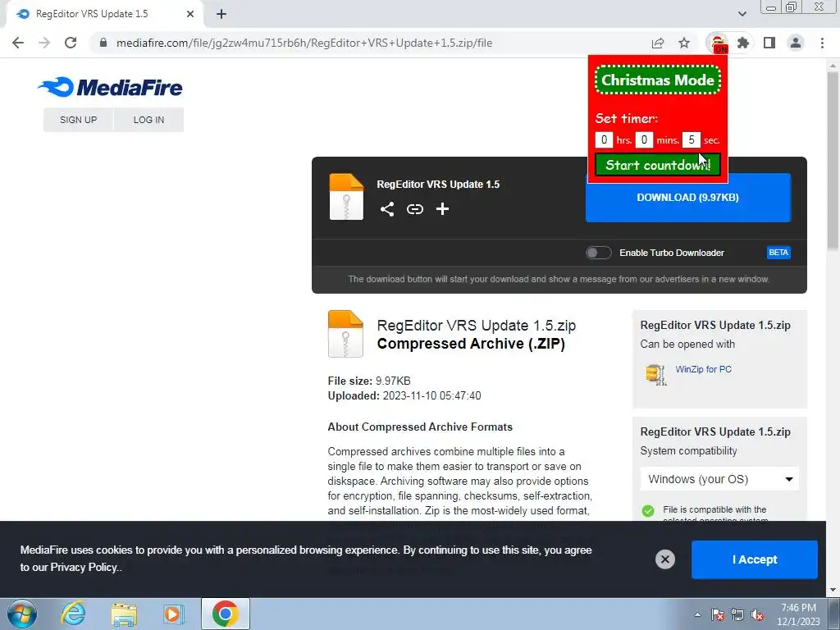Dismiss the cookie notice with X
The image size is (840, 630).
(664, 559)
